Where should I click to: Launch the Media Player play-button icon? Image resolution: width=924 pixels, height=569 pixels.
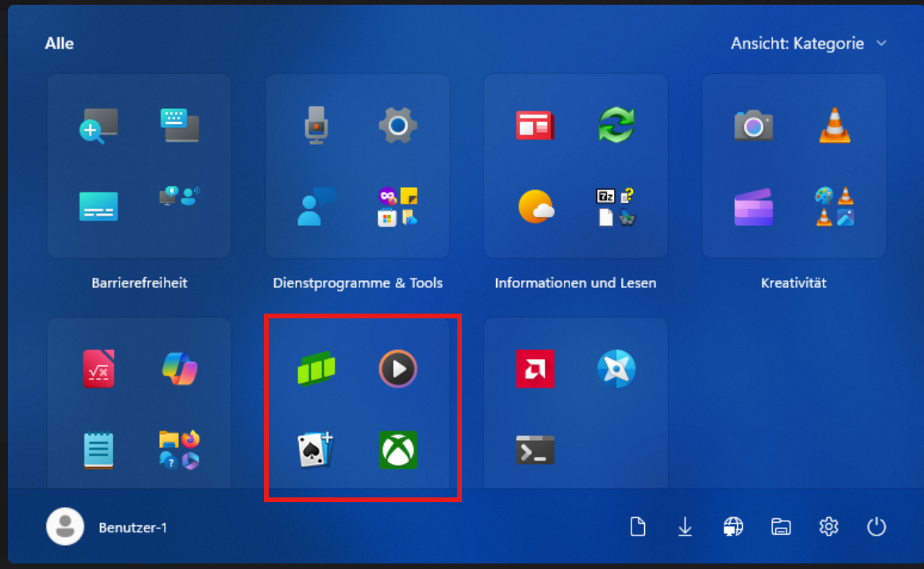(398, 368)
